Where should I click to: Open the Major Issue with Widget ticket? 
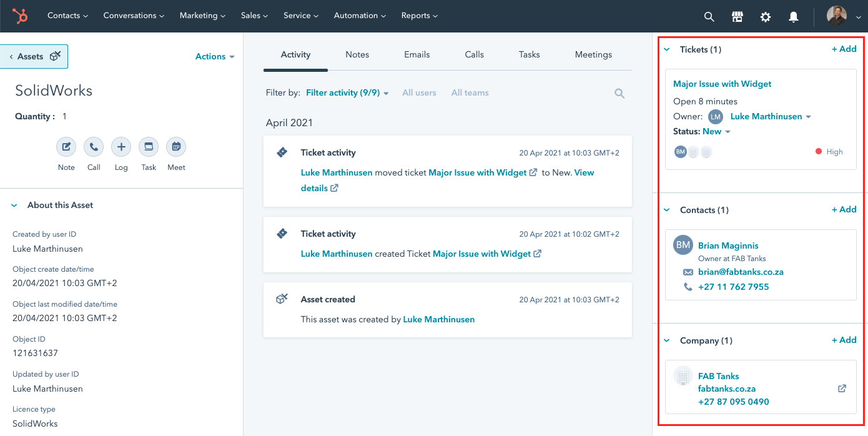722,83
